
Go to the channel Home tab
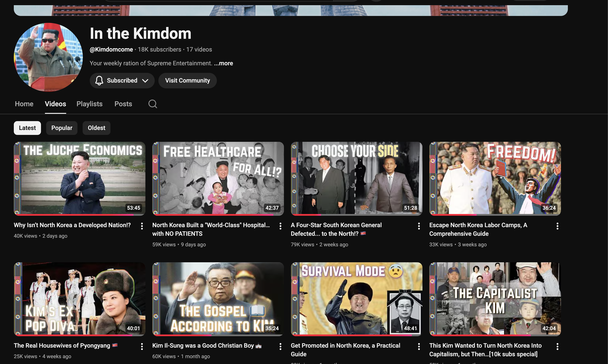(24, 104)
